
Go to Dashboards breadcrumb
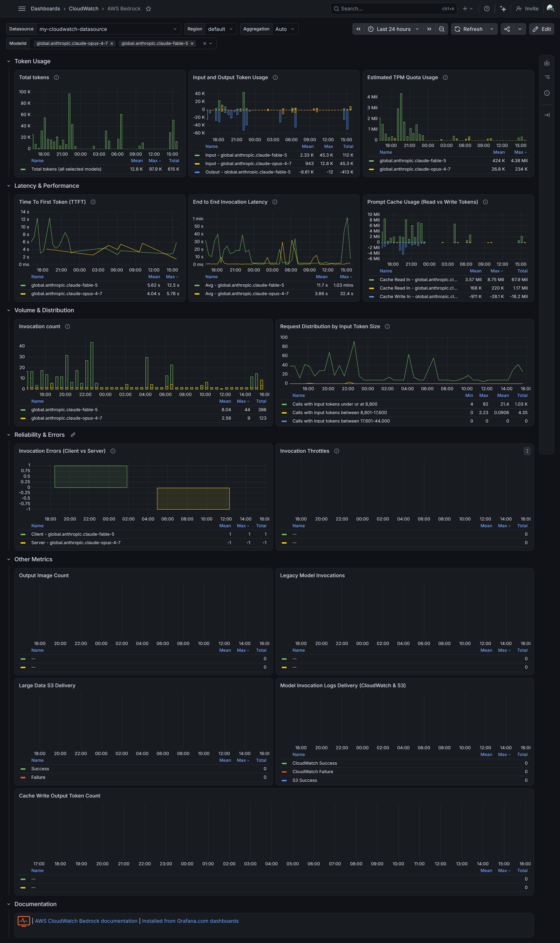(45, 9)
